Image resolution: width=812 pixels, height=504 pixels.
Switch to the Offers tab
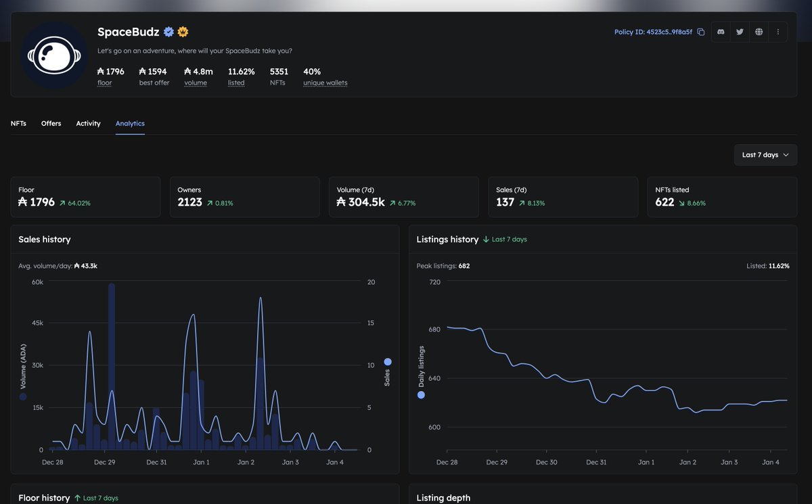coord(51,123)
